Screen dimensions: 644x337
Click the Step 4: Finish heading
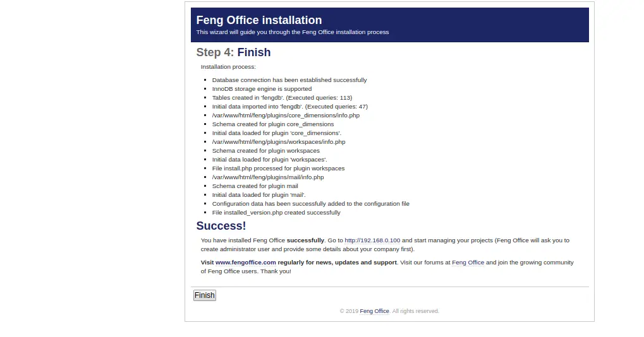click(233, 52)
